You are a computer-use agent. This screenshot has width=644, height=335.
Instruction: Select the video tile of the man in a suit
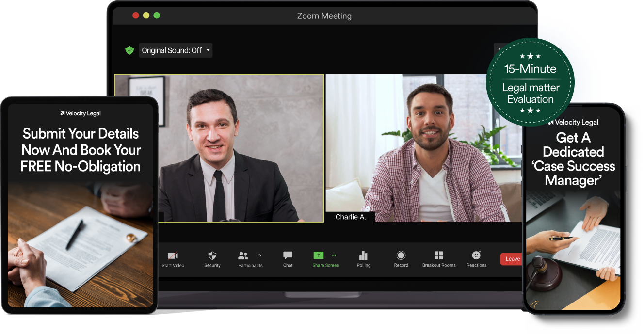pos(219,148)
